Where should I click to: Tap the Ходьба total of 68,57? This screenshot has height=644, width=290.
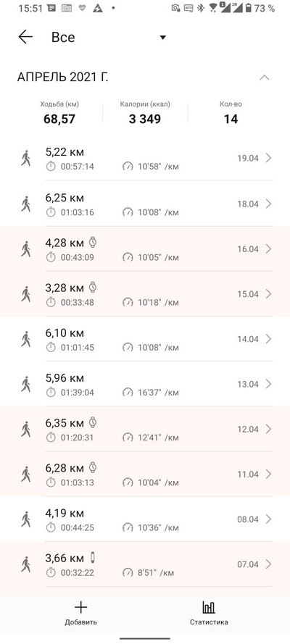[59, 119]
